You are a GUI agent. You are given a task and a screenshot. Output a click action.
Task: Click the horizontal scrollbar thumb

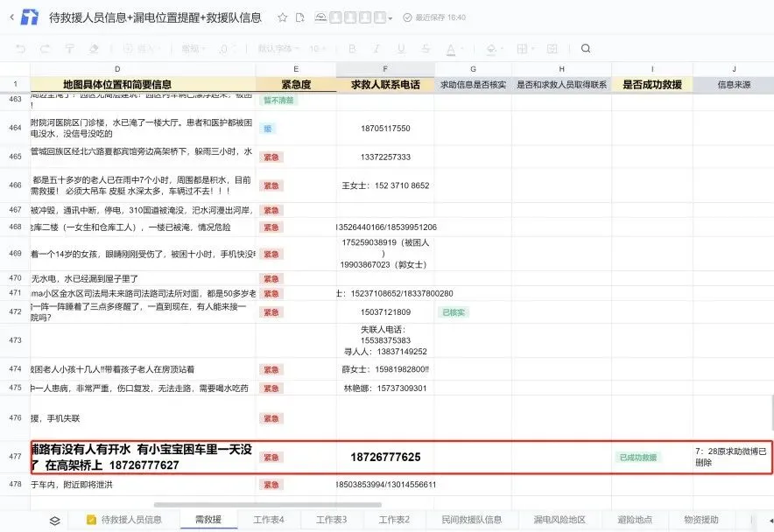tap(268, 505)
